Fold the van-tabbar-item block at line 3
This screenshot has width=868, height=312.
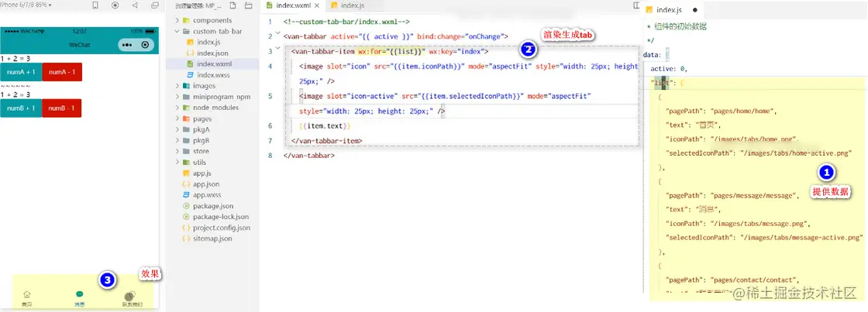(278, 50)
